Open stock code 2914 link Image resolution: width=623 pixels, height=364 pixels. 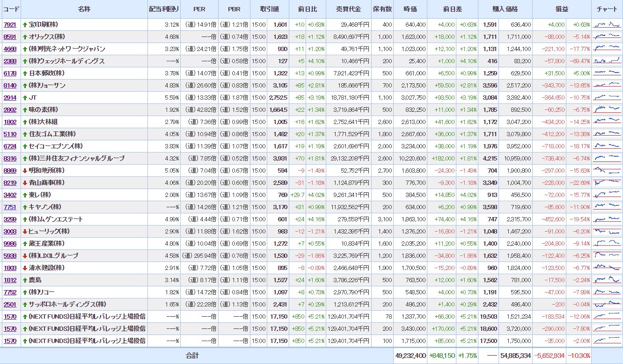tap(10, 98)
